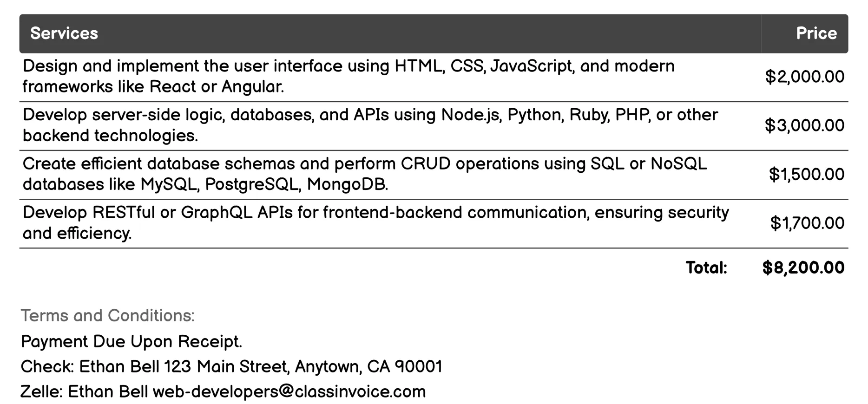Click the Services column header

pyautogui.click(x=64, y=33)
